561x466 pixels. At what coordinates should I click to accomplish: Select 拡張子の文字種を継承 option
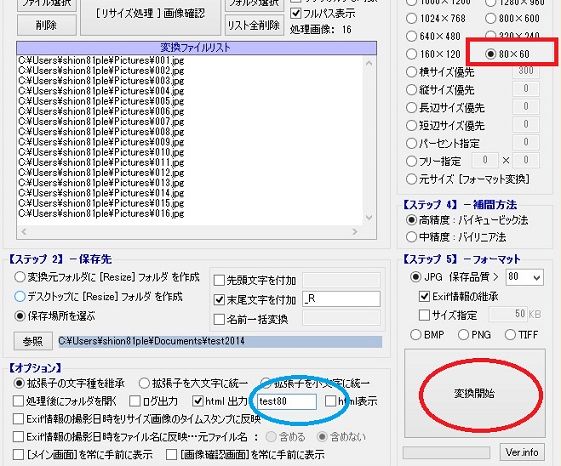(19, 383)
